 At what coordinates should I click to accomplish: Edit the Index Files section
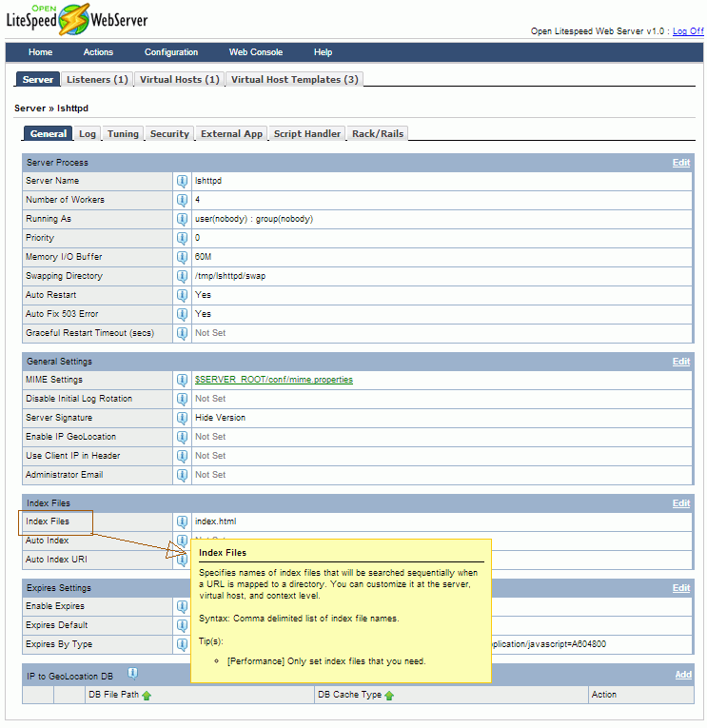(x=681, y=503)
